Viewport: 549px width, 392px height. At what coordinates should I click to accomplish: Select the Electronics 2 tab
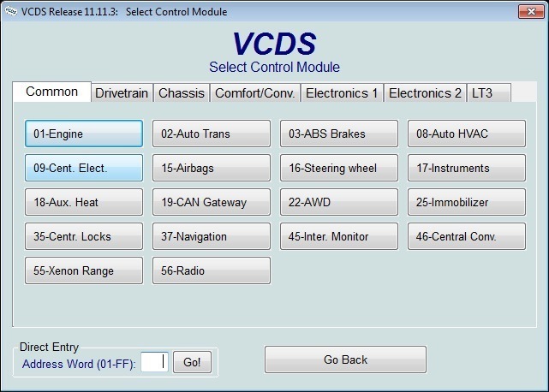(x=425, y=93)
